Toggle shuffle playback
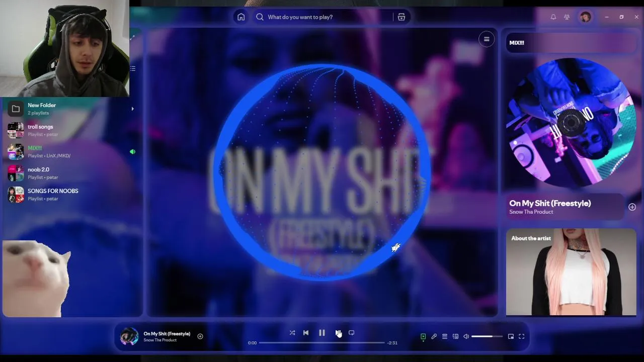Screen dimensions: 644x362 click(292, 333)
